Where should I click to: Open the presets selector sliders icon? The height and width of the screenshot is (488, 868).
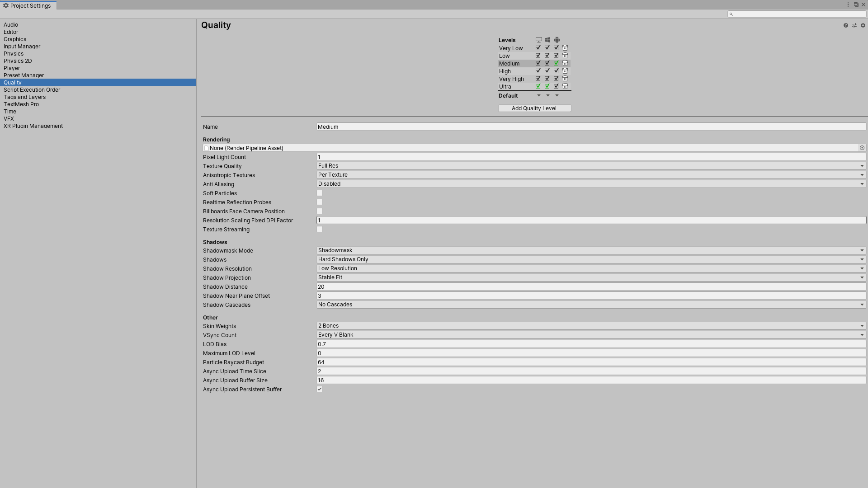click(x=854, y=25)
